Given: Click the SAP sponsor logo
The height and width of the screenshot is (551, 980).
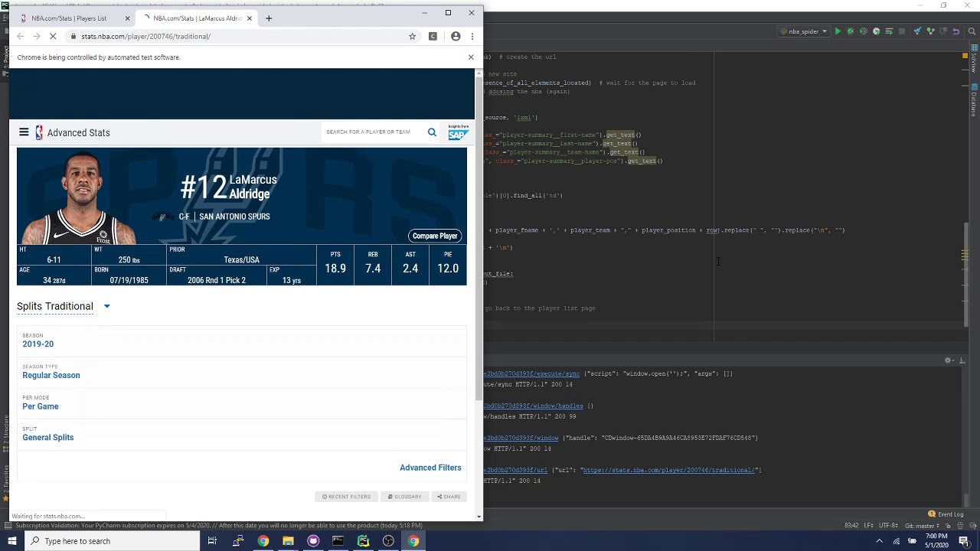Looking at the screenshot, I should (x=458, y=132).
